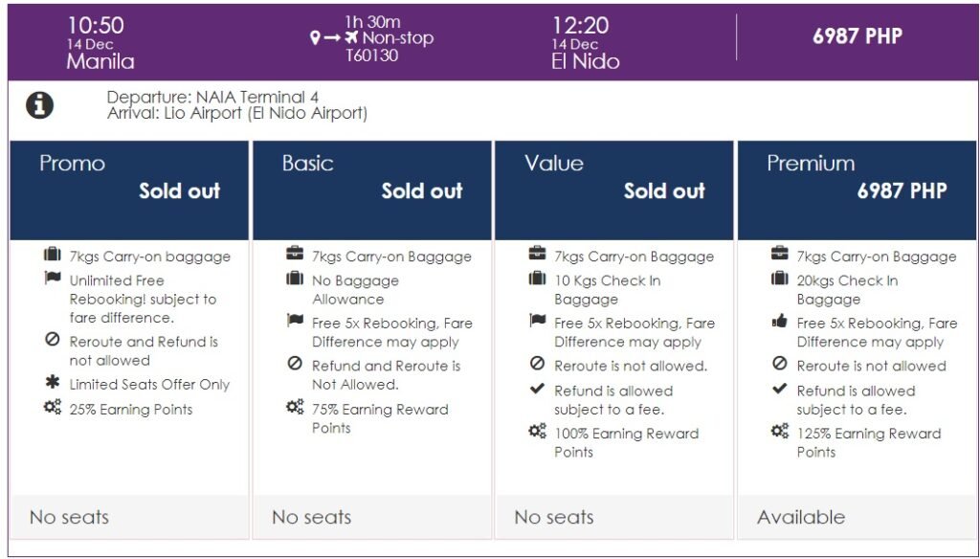
Task: Click the gears icon next to 125% Earning
Action: [779, 432]
